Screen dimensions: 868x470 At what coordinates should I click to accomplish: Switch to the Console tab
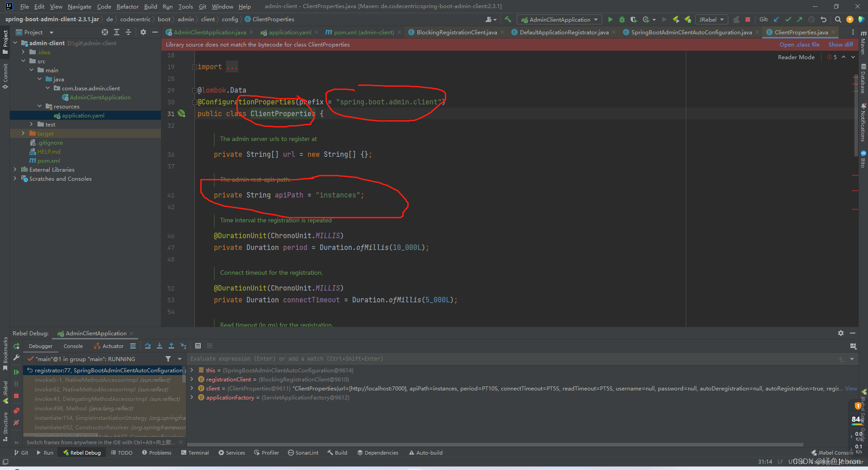click(x=73, y=346)
